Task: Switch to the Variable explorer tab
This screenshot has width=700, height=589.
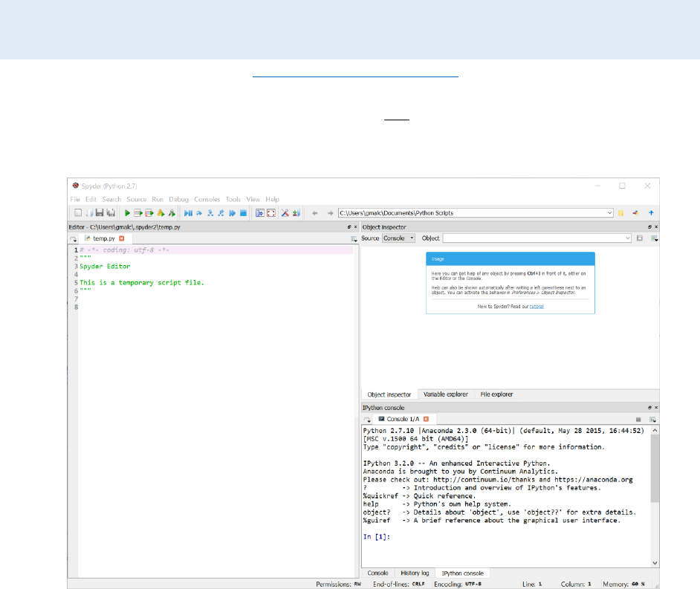Action: click(x=446, y=394)
